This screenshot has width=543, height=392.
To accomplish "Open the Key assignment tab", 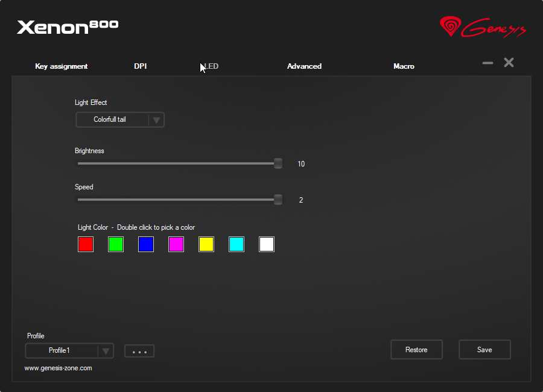I will click(62, 66).
